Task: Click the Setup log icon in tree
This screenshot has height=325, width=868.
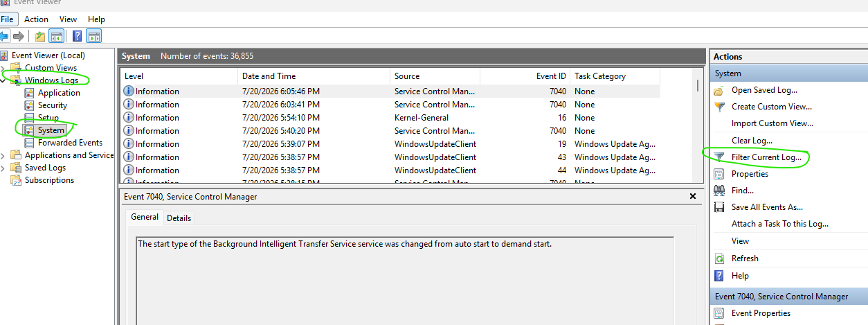Action: (x=29, y=118)
